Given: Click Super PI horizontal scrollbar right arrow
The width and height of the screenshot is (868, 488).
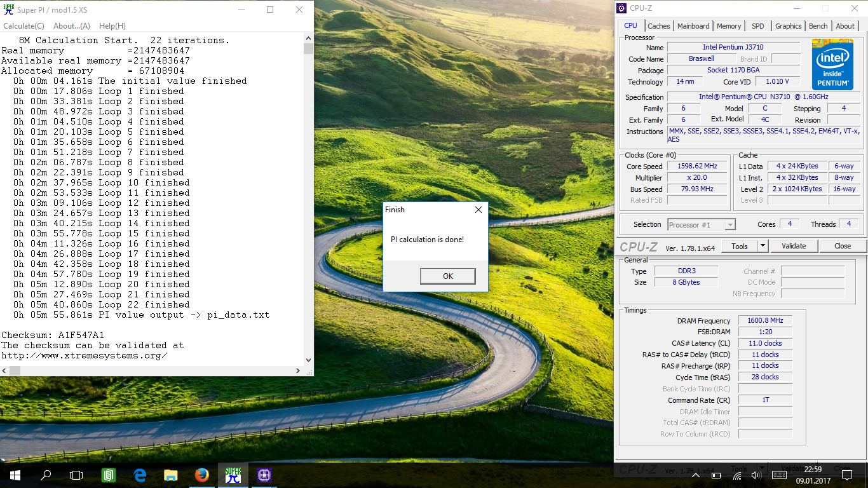Looking at the screenshot, I should click(299, 370).
